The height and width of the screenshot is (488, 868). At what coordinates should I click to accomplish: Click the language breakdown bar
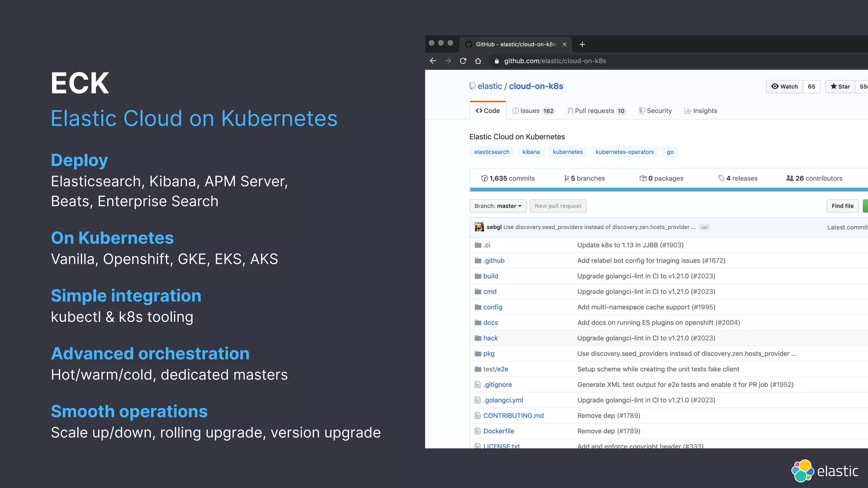click(x=669, y=190)
